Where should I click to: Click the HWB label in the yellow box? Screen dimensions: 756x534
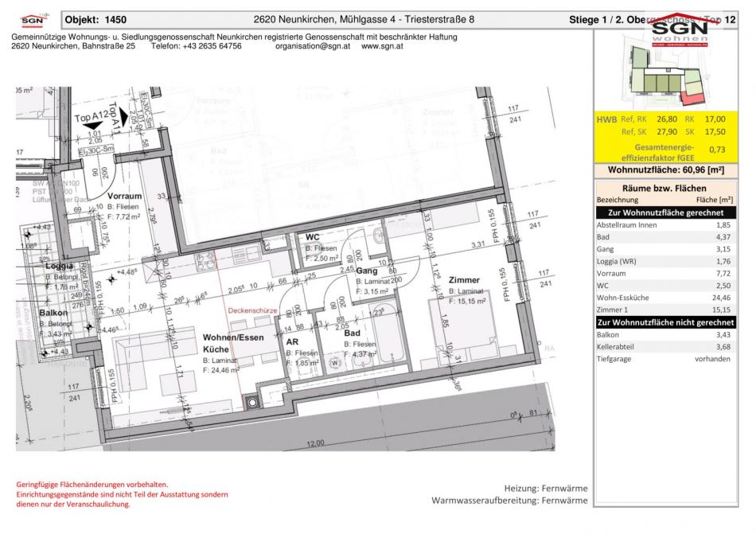click(x=606, y=119)
